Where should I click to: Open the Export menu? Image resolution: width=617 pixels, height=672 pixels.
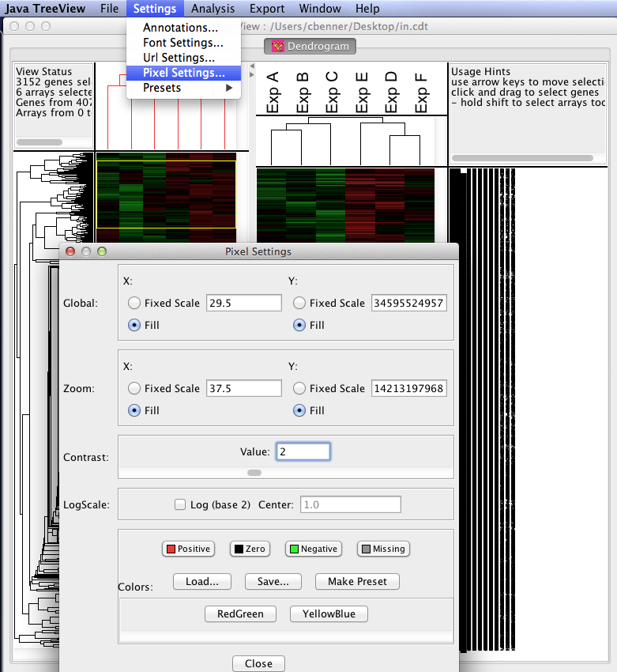(x=267, y=9)
